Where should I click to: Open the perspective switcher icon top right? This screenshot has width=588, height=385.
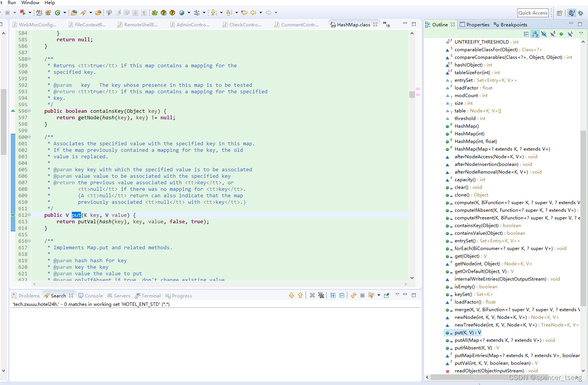(559, 13)
